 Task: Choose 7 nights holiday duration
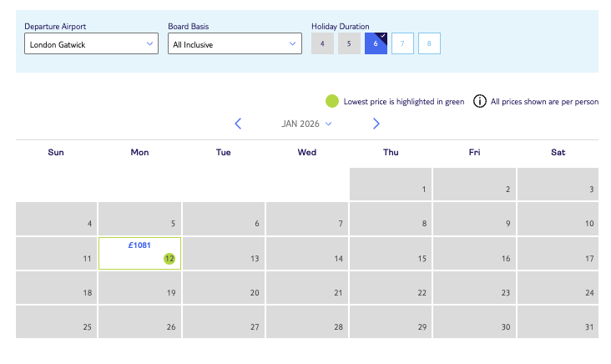pyautogui.click(x=402, y=43)
